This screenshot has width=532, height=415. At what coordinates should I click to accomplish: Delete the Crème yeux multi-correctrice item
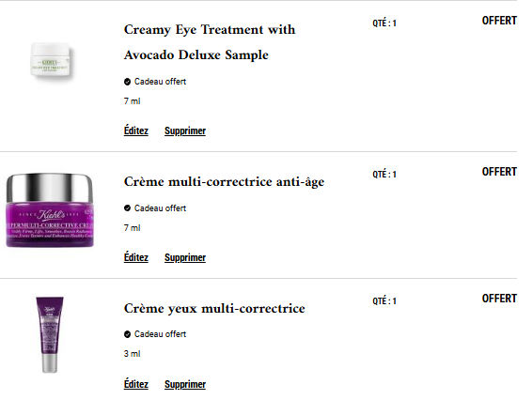click(x=185, y=385)
